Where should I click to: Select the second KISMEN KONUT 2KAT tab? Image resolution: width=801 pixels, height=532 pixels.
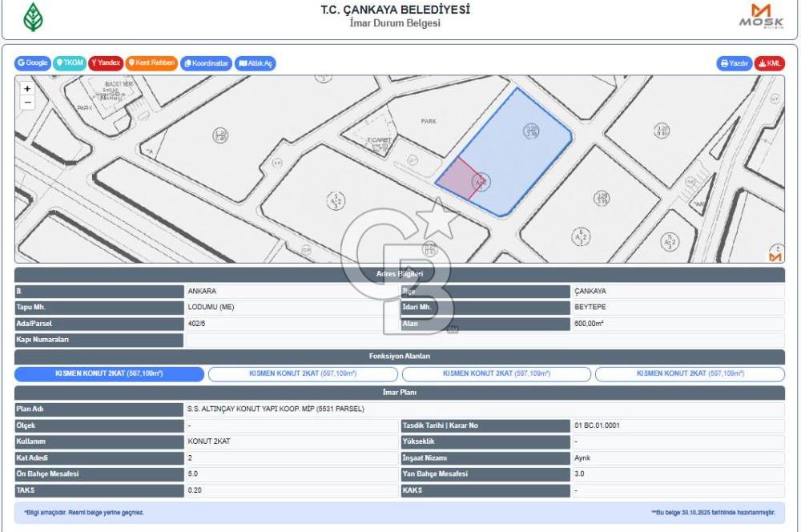pos(303,374)
